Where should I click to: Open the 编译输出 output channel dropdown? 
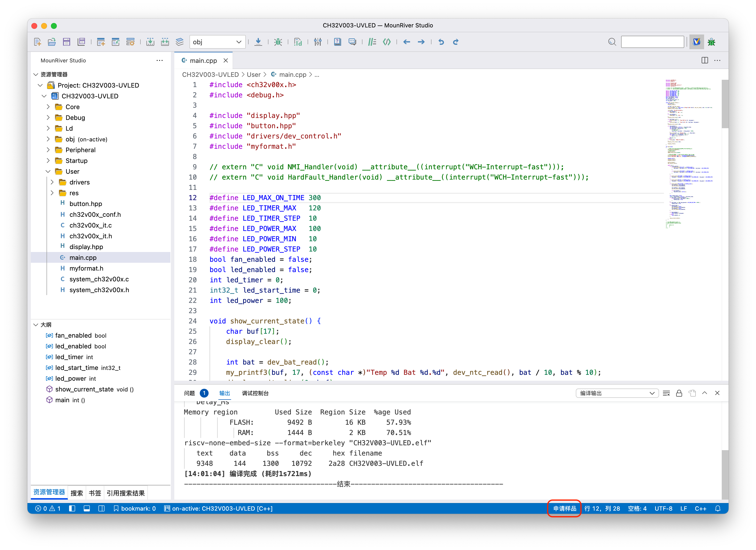[x=617, y=393]
